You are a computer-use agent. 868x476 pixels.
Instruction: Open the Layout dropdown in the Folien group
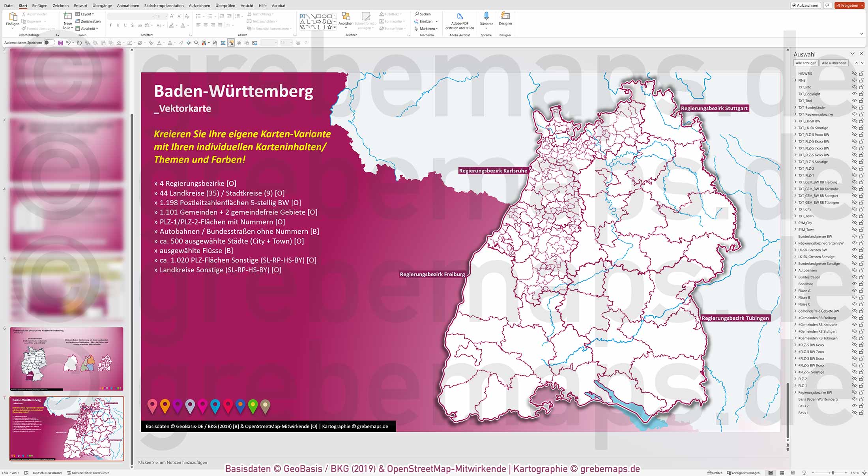click(x=86, y=14)
